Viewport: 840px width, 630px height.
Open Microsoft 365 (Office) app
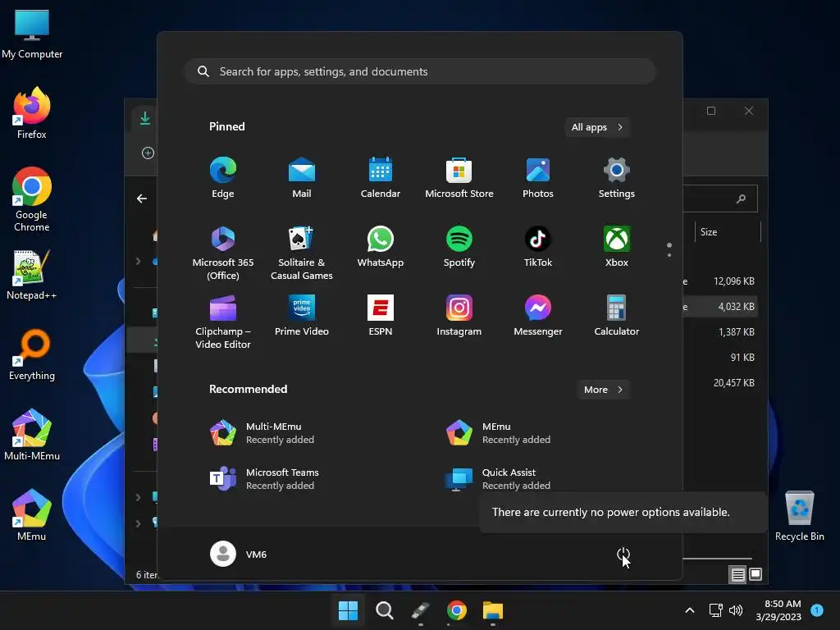(x=223, y=253)
